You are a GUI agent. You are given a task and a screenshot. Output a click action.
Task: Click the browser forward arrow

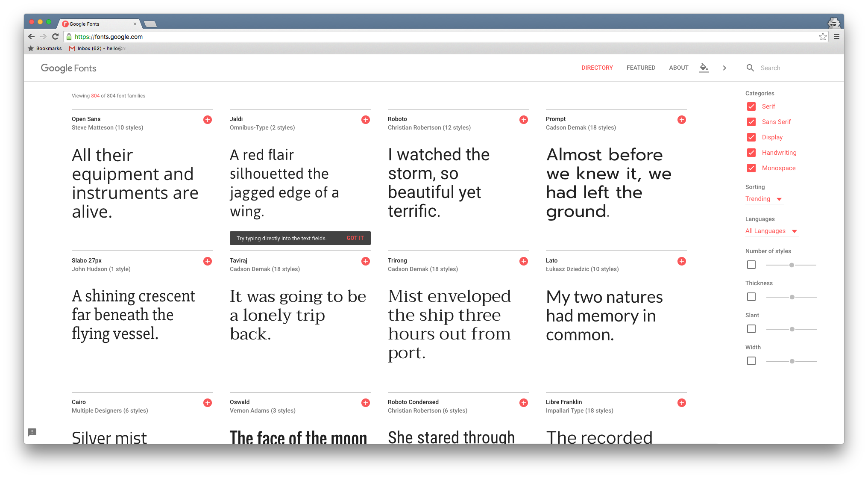coord(43,36)
